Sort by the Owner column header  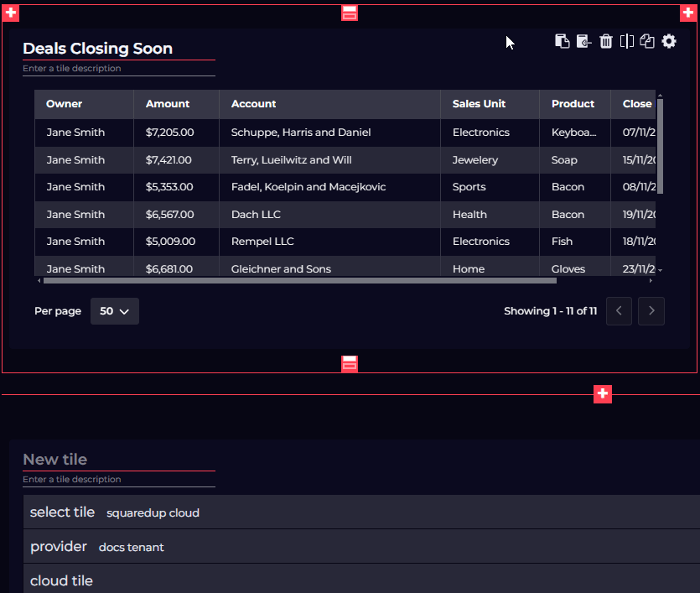[85, 104]
